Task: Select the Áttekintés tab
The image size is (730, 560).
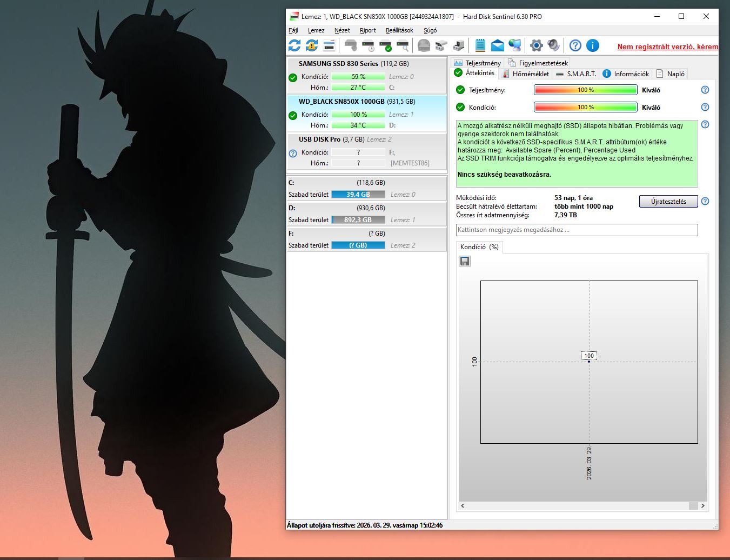Action: pyautogui.click(x=475, y=73)
